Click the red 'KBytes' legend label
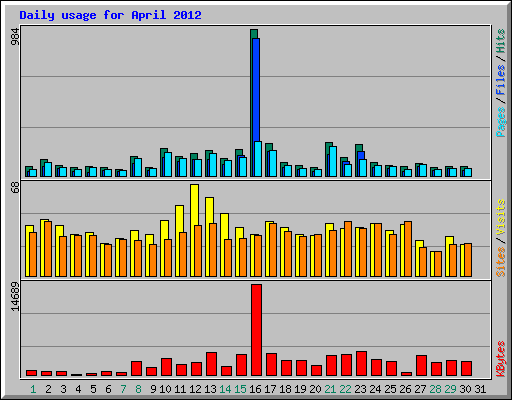 tap(501, 359)
